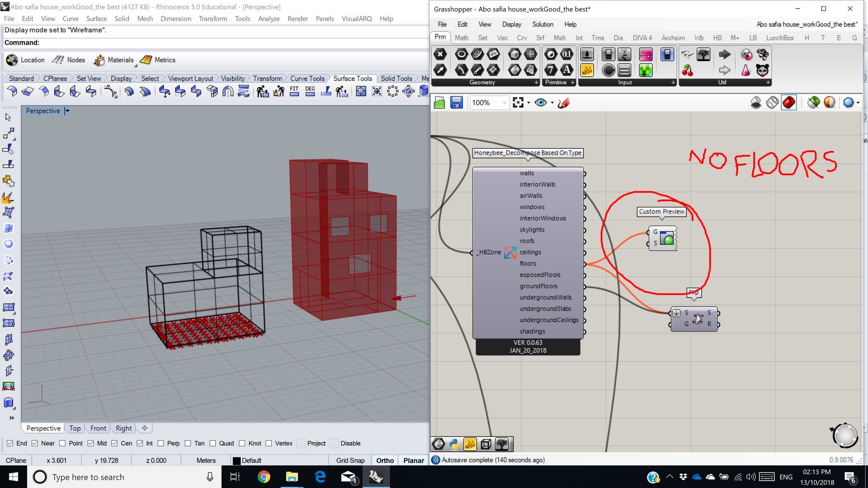Open File Explorer from taskbar
The height and width of the screenshot is (488, 868).
click(292, 477)
